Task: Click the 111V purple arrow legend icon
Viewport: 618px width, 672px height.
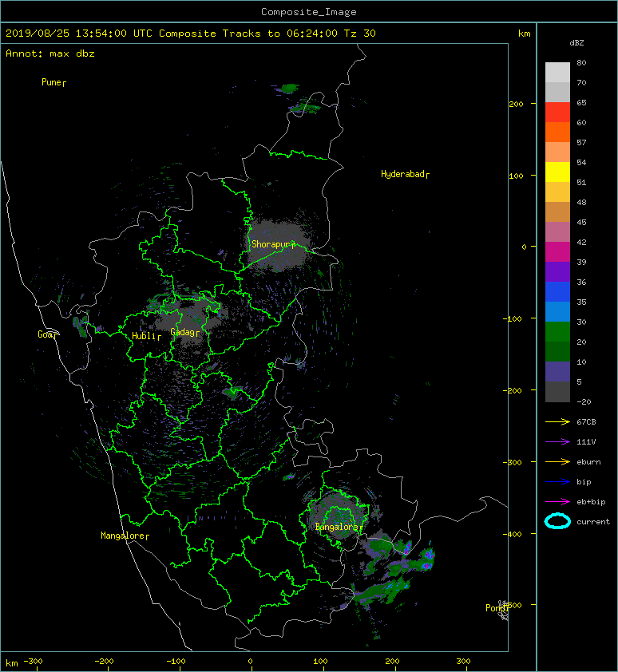Action: click(557, 442)
